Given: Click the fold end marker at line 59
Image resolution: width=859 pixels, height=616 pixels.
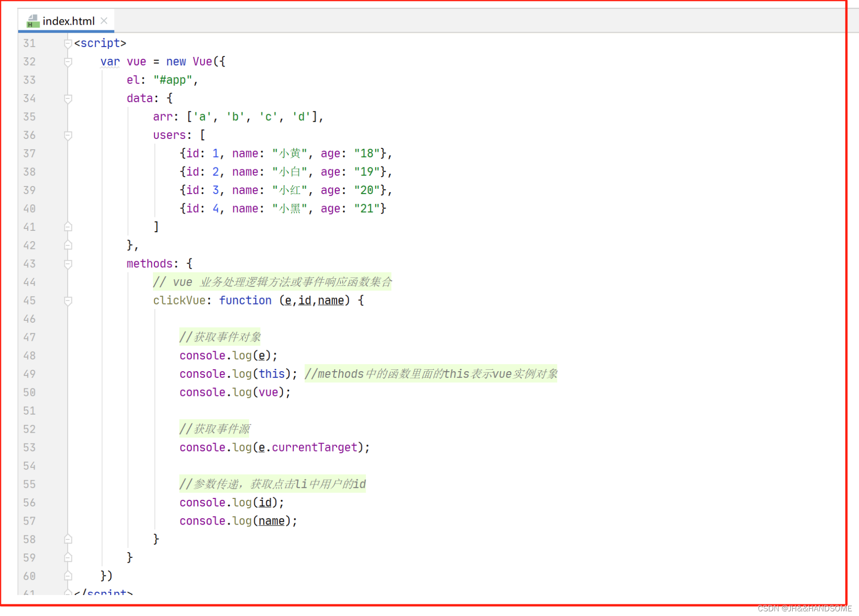Looking at the screenshot, I should (68, 558).
